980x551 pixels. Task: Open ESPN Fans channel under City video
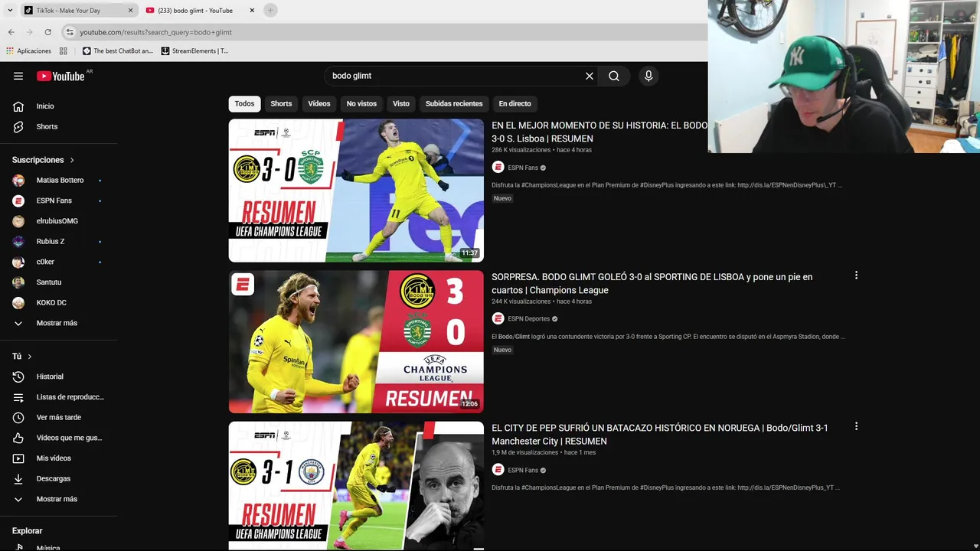coord(523,470)
